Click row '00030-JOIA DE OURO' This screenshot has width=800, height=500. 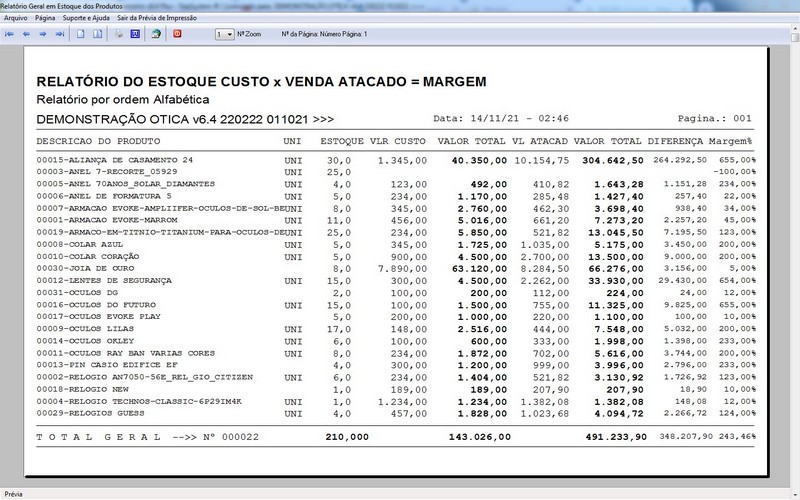[x=395, y=269]
